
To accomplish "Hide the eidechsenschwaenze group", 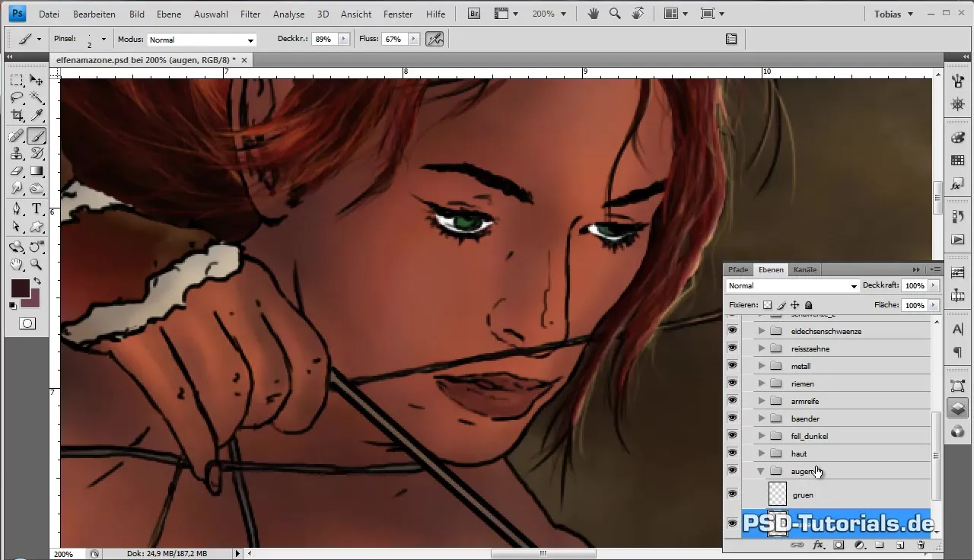I will (732, 331).
